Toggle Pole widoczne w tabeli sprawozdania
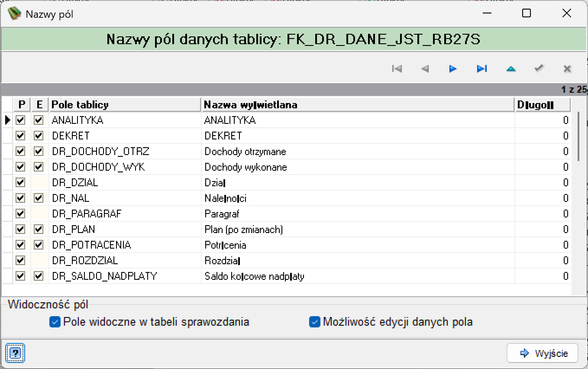The height and width of the screenshot is (369, 588). click(55, 322)
